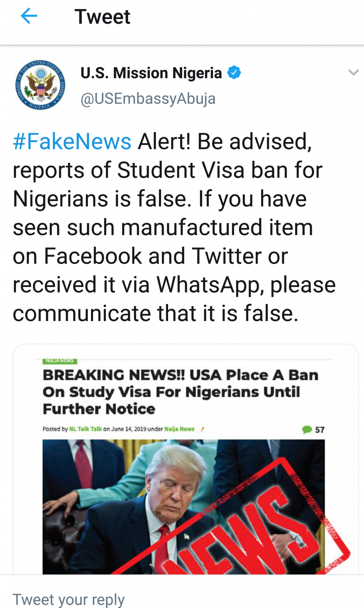Open the #FakeNews hashtag

point(72,142)
